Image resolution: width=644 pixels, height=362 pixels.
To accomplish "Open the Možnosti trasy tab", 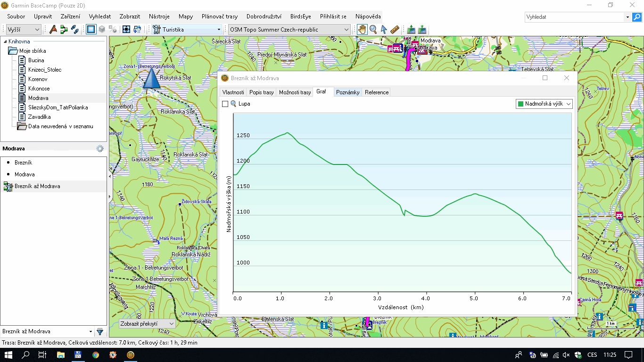I will point(295,92).
